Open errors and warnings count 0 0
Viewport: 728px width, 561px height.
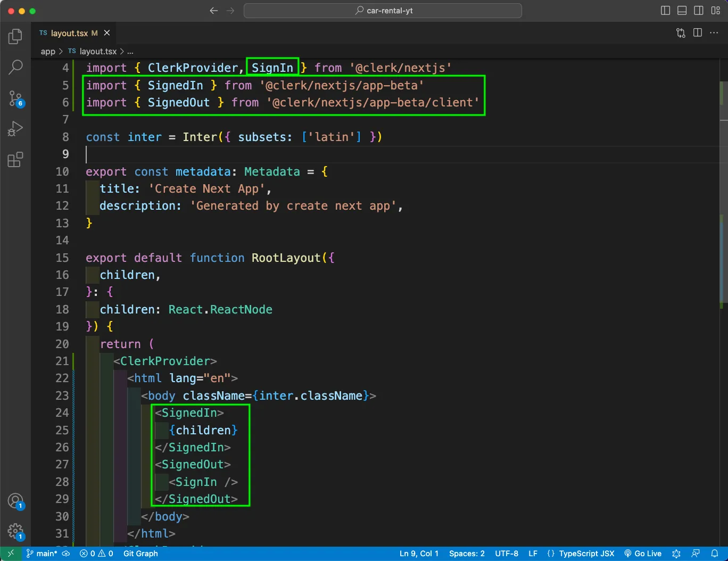point(96,554)
